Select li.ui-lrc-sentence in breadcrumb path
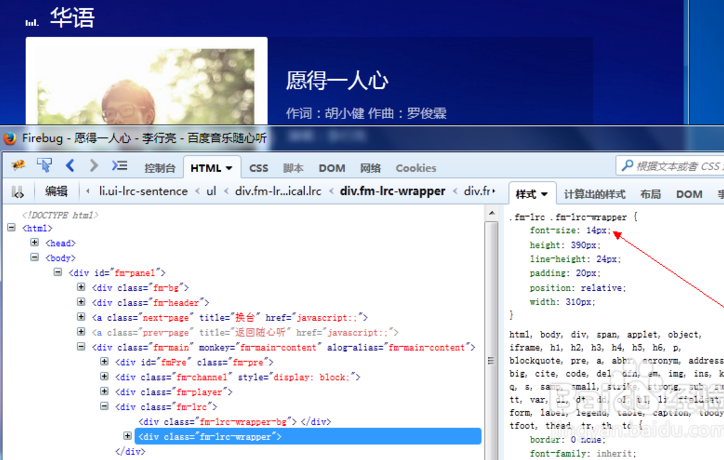The image size is (724, 460). tap(143, 191)
